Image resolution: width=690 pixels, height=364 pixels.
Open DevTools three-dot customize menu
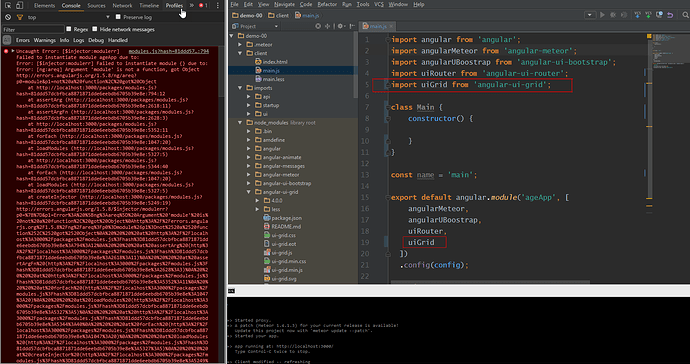217,5
